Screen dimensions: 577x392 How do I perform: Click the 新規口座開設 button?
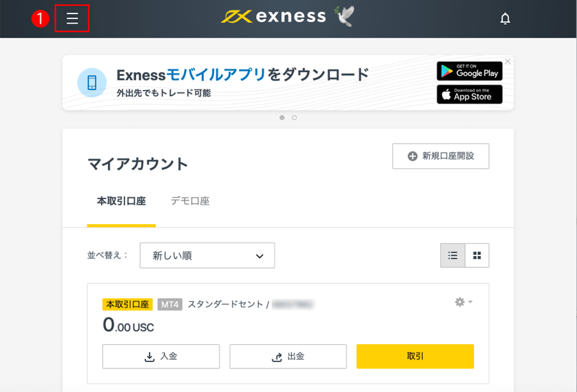point(441,156)
